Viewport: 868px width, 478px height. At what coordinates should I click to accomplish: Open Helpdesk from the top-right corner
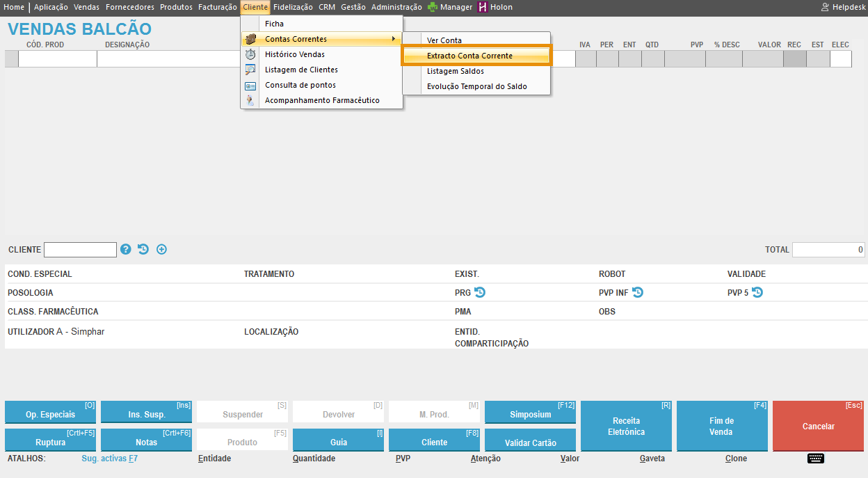click(843, 7)
